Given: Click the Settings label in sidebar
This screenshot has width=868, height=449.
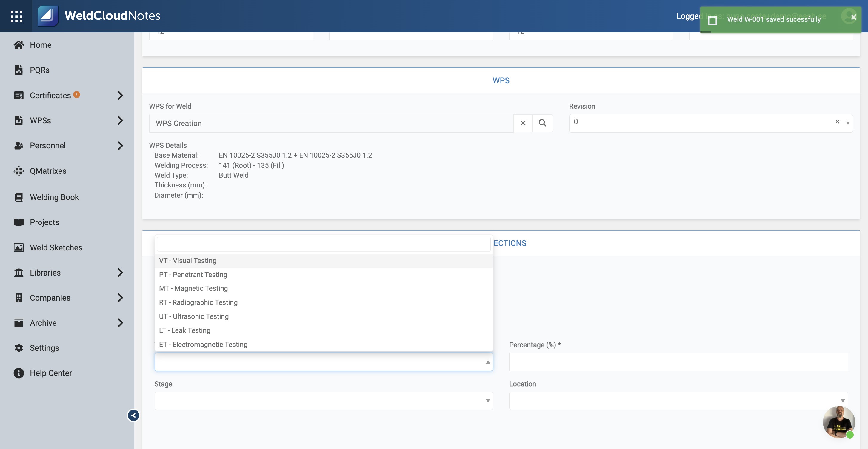Looking at the screenshot, I should click(x=44, y=348).
